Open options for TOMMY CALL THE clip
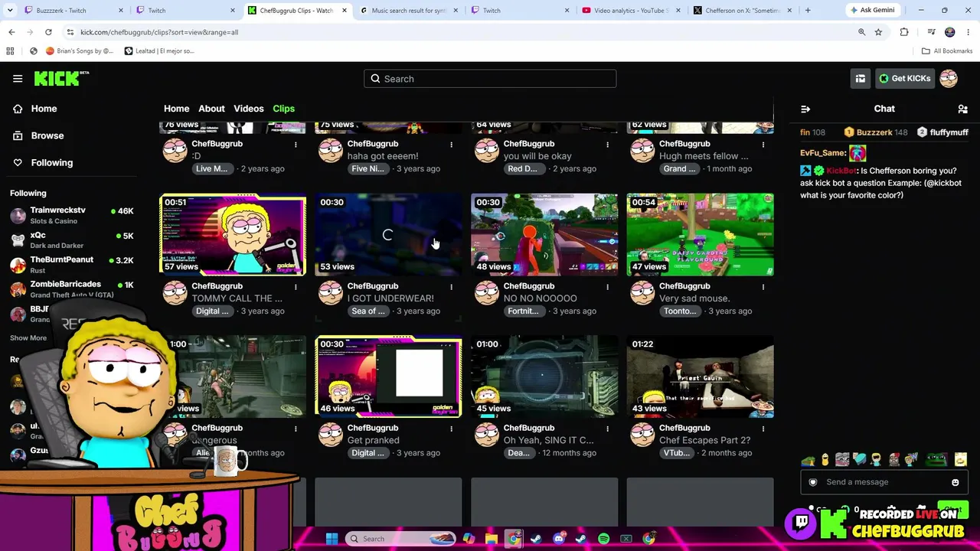Image resolution: width=980 pixels, height=551 pixels. (296, 286)
